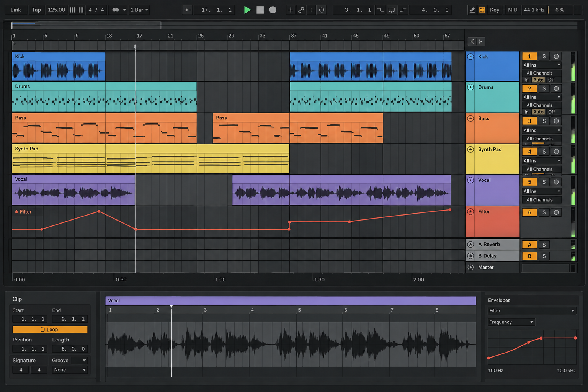Toggle the Arrangement Loop switch icon
Viewport: 588px width, 392px height.
392,10
